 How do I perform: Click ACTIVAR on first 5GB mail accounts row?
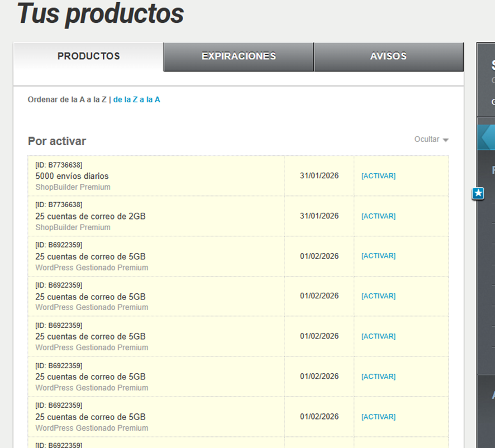pos(378,256)
